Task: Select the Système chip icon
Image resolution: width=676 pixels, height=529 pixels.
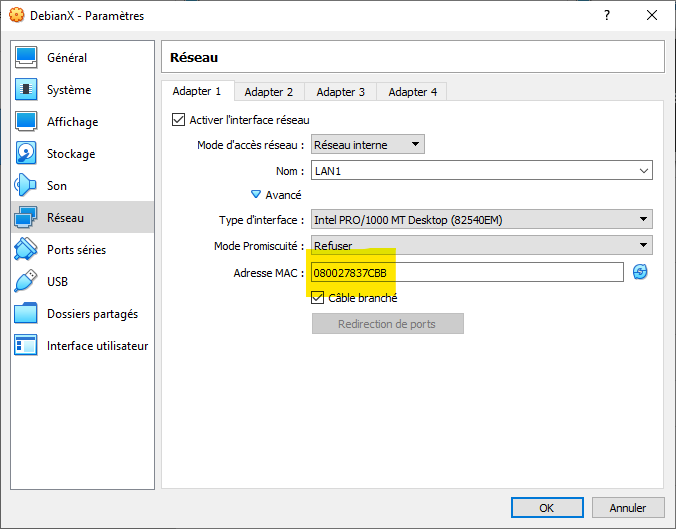Action: coord(26,89)
